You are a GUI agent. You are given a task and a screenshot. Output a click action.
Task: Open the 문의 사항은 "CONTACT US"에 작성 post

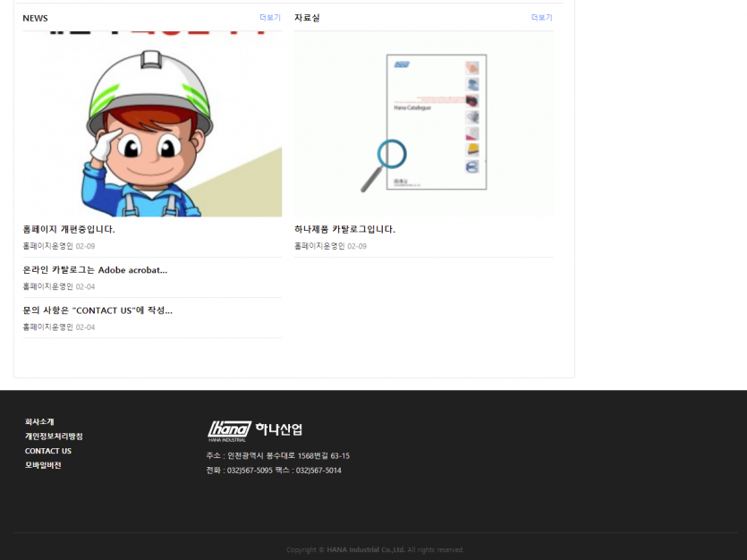[x=98, y=310]
